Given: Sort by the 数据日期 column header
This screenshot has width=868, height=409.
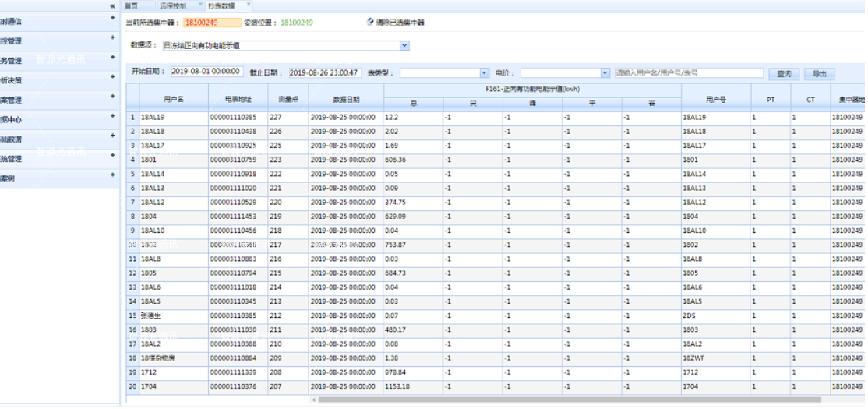Looking at the screenshot, I should (346, 99).
